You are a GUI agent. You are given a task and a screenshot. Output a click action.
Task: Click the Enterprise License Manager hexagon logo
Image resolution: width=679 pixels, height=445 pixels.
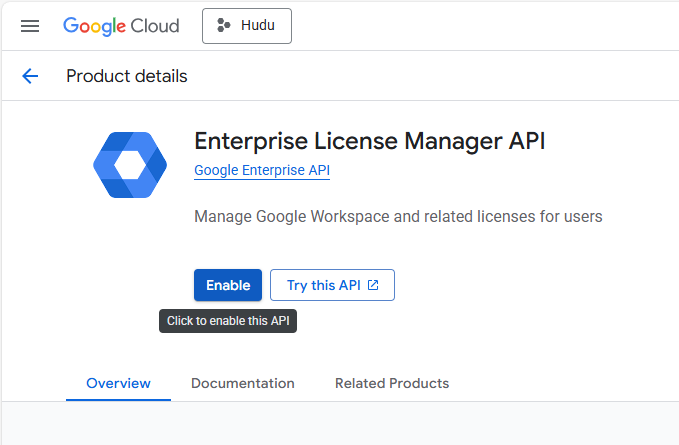click(130, 165)
